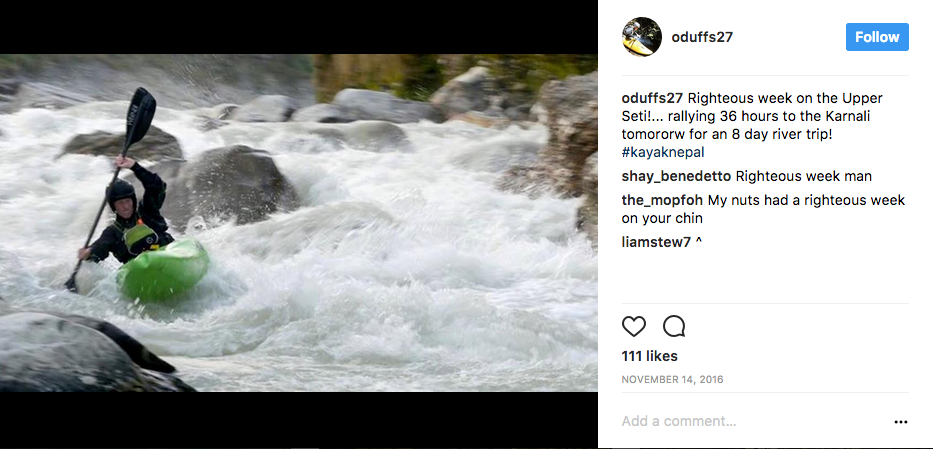Click the green kayak in the photo

tap(164, 270)
